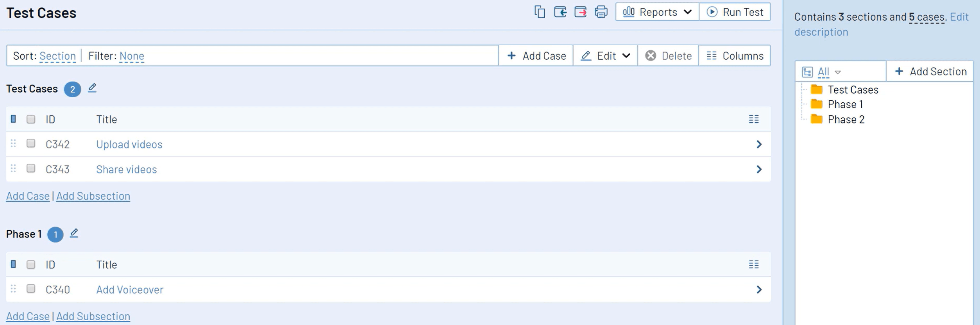Image resolution: width=980 pixels, height=325 pixels.
Task: Expand the Edit dropdown in toolbar
Action: click(x=605, y=56)
